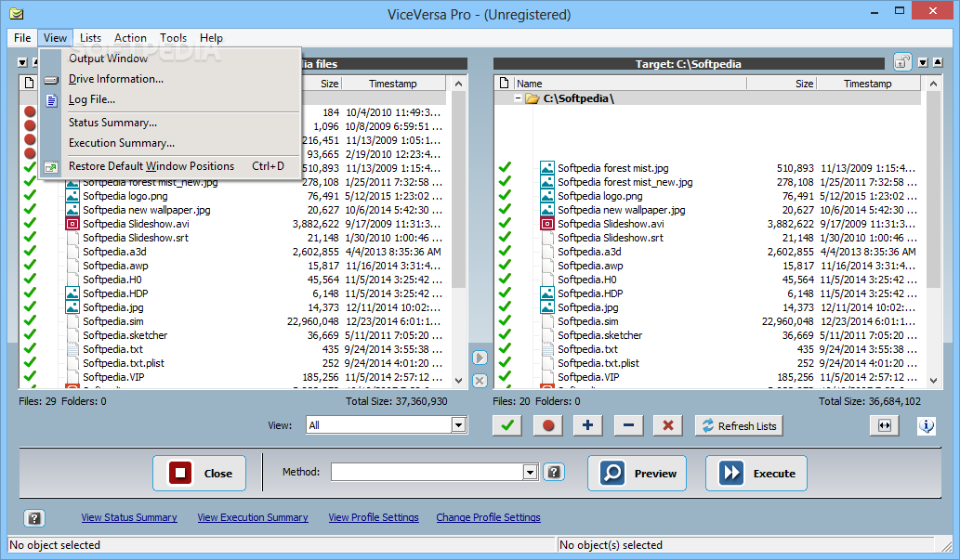Image resolution: width=960 pixels, height=560 pixels.
Task: Click the Timestamp column header in Source list
Action: tap(394, 84)
